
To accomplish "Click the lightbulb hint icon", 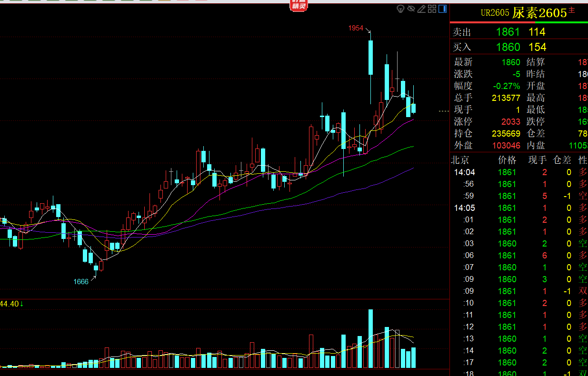I will [x=400, y=9].
